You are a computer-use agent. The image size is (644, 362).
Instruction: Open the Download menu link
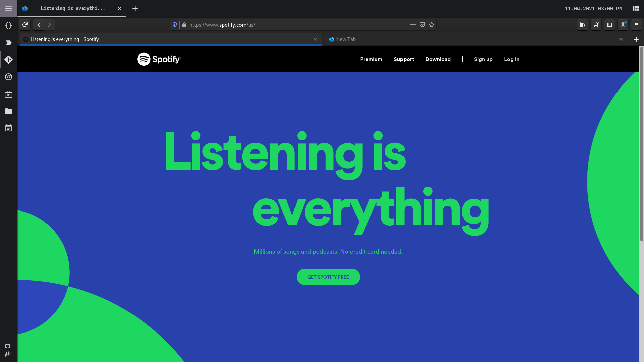(x=438, y=59)
